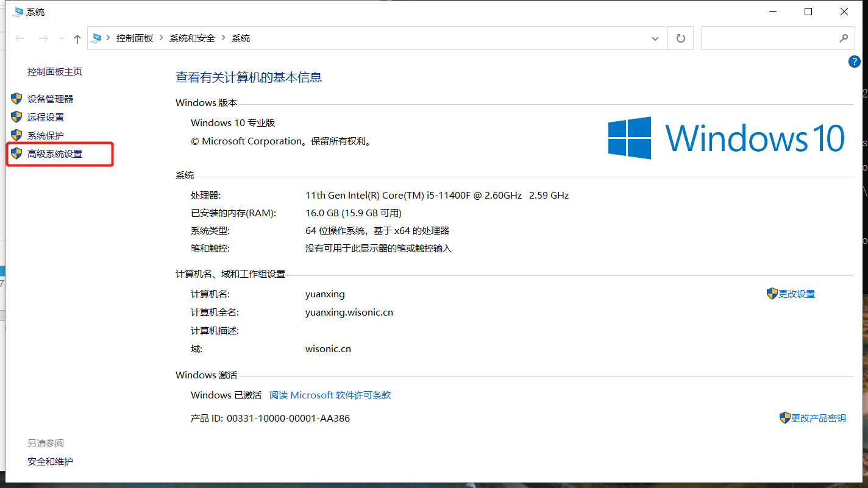Click shield icon beside 系统保护
Image resolution: width=868 pixels, height=488 pixels.
(17, 135)
